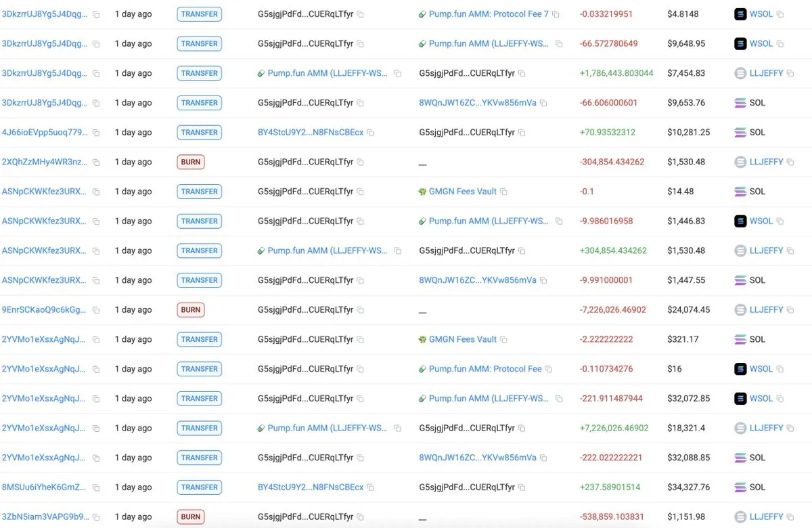Open Pump.fun AMM: Protocol Fee 7 account
This screenshot has height=528, width=812.
click(x=489, y=14)
